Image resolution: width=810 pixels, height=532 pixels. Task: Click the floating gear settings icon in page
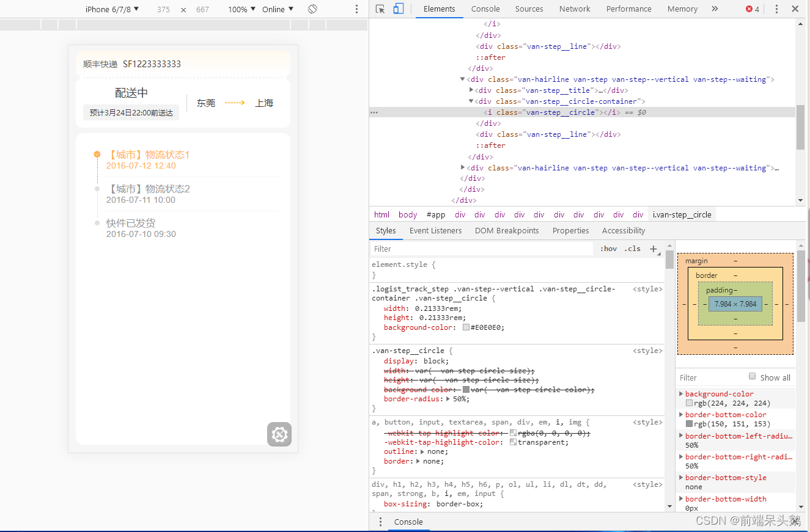pyautogui.click(x=279, y=434)
